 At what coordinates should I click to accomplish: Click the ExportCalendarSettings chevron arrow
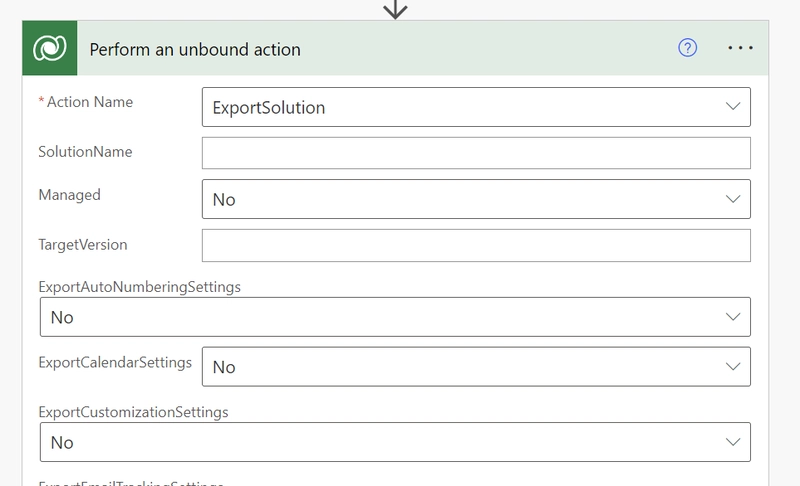[x=733, y=367]
